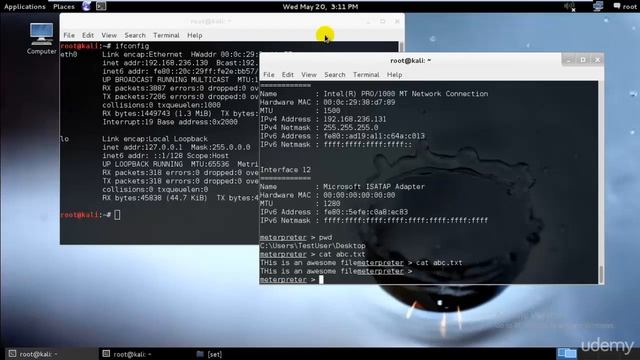Click the clock showing Wed May 20
The width and height of the screenshot is (640, 360).
(320, 7)
